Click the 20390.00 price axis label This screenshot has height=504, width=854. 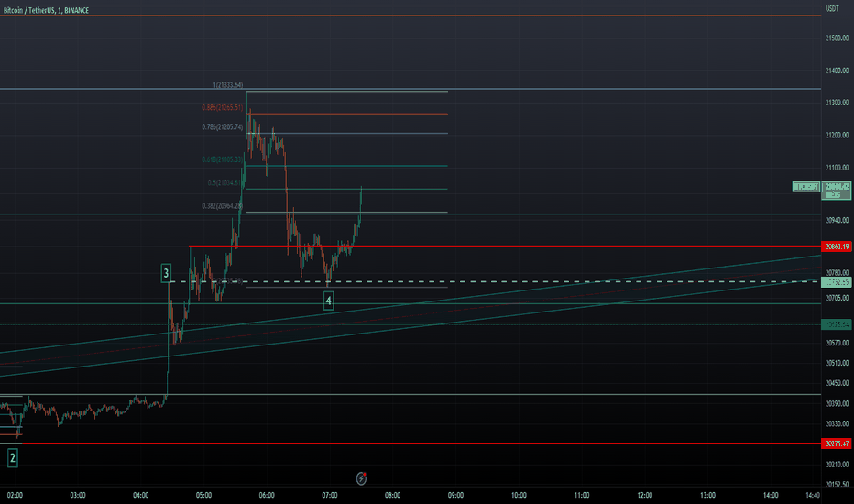[x=838, y=403]
